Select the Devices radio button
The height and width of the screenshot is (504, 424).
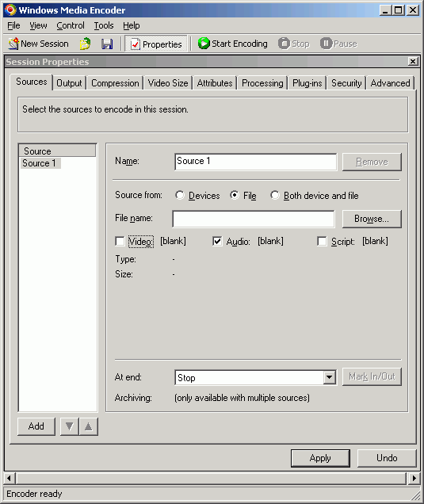click(x=180, y=195)
